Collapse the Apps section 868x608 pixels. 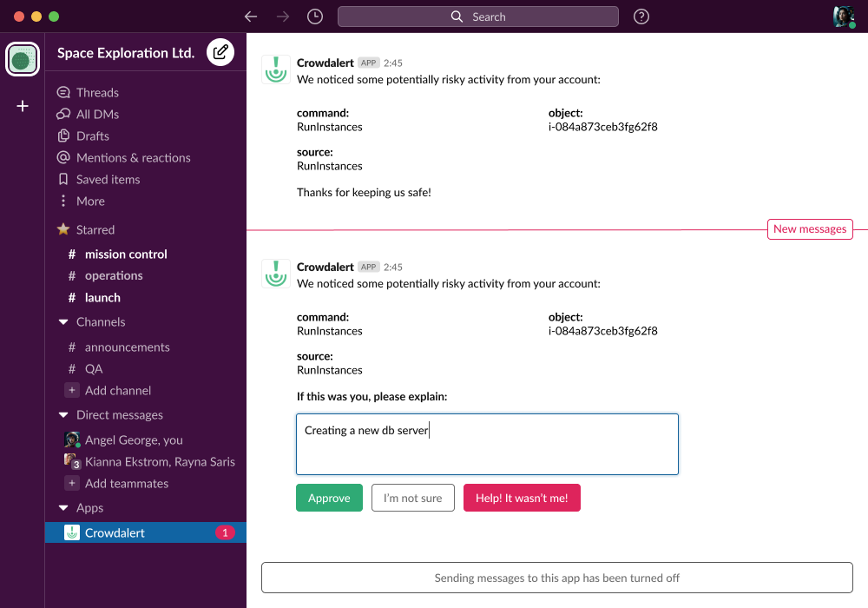click(63, 508)
